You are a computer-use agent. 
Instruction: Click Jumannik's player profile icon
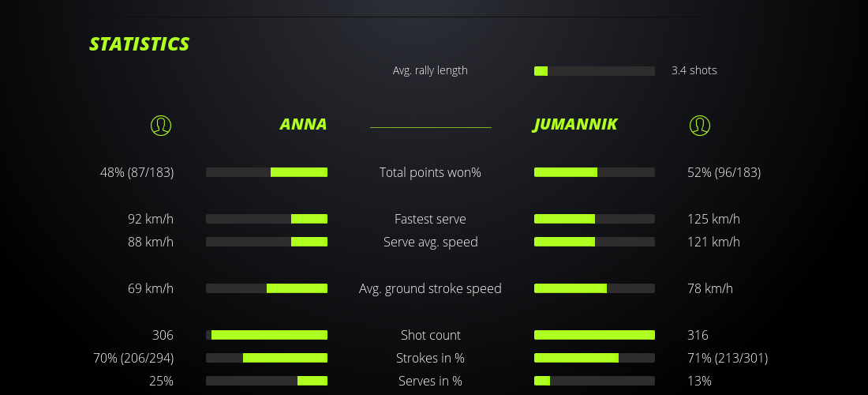point(699,125)
